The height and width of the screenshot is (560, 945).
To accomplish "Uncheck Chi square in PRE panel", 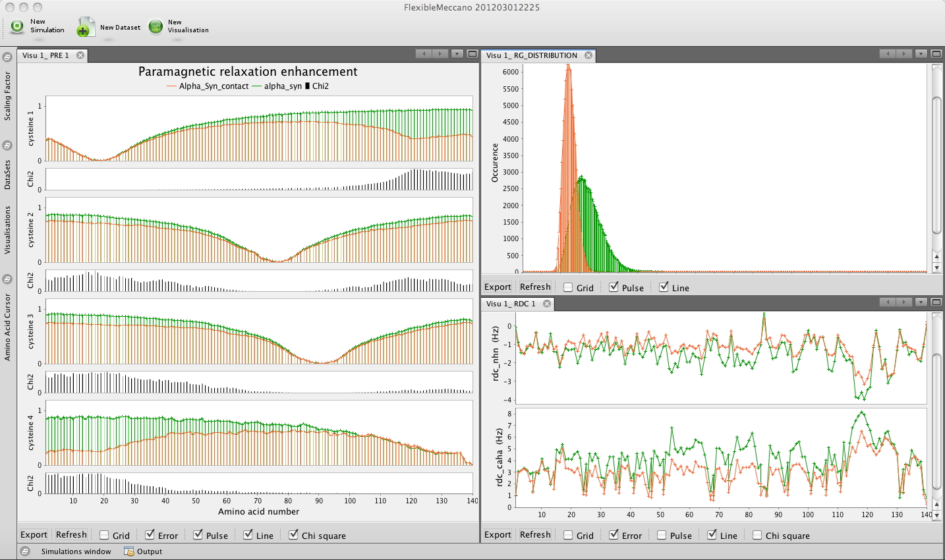I will click(x=293, y=535).
